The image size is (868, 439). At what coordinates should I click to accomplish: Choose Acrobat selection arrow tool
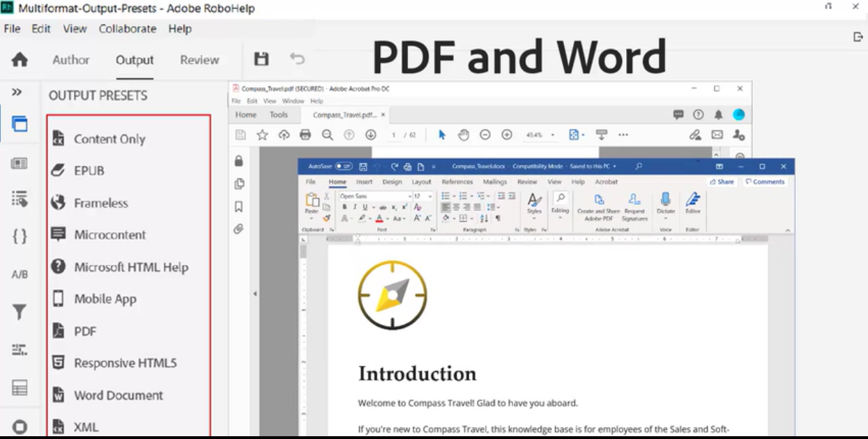point(442,134)
